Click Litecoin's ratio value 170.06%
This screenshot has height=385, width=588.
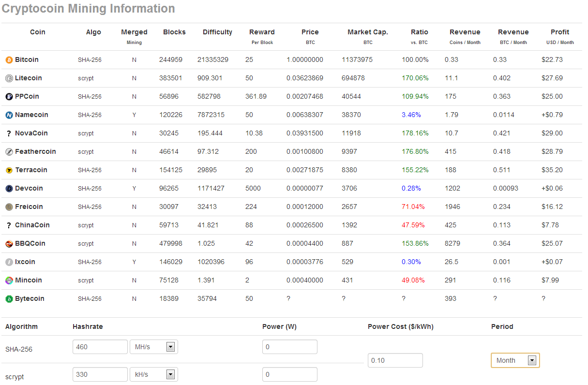pos(415,78)
